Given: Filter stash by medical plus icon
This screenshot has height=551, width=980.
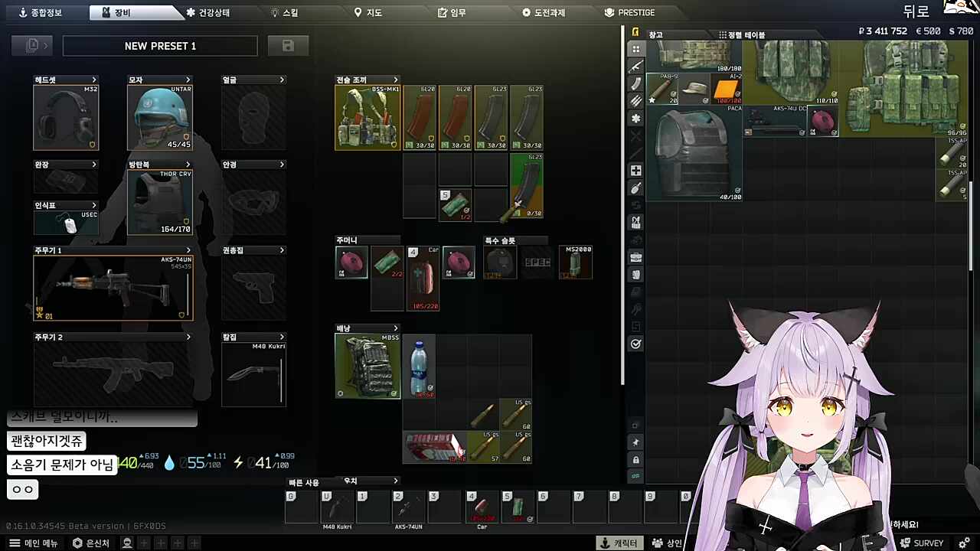Looking at the screenshot, I should (x=635, y=171).
